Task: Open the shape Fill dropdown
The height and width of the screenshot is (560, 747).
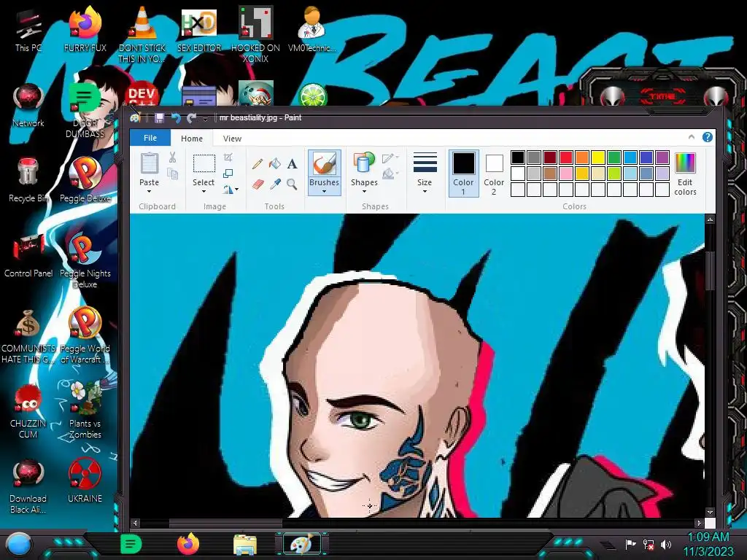Action: [x=390, y=174]
